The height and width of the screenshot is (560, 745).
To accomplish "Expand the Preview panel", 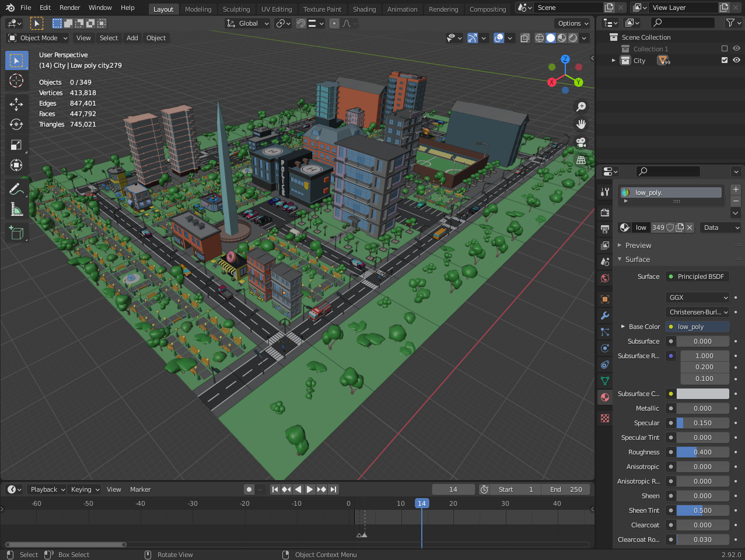I will pyautogui.click(x=638, y=246).
